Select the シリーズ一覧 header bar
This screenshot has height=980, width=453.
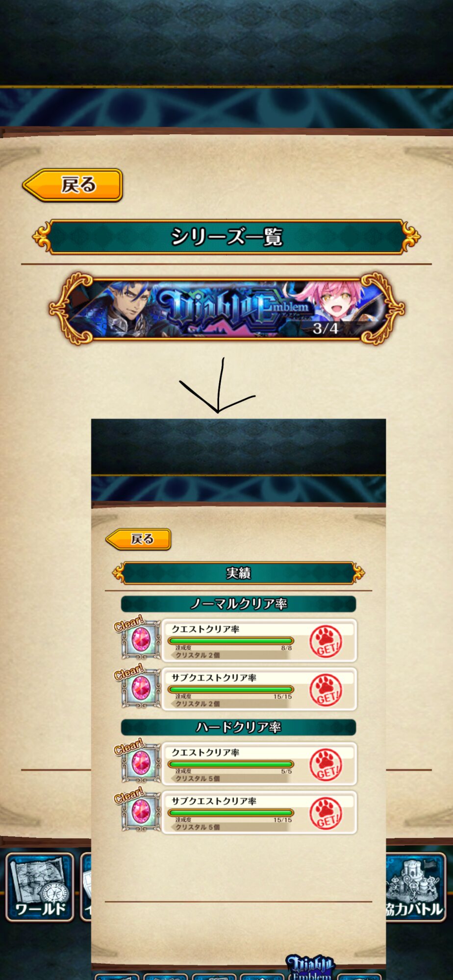[226, 237]
